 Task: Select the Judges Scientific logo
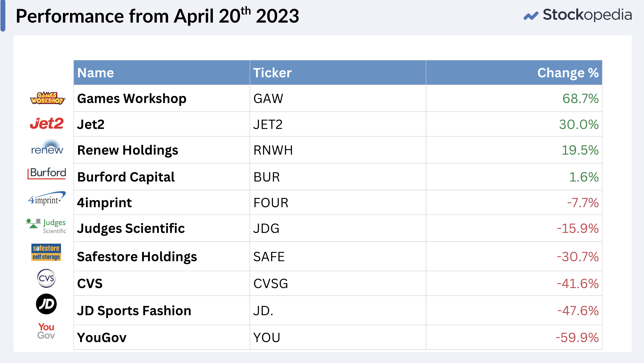(46, 226)
